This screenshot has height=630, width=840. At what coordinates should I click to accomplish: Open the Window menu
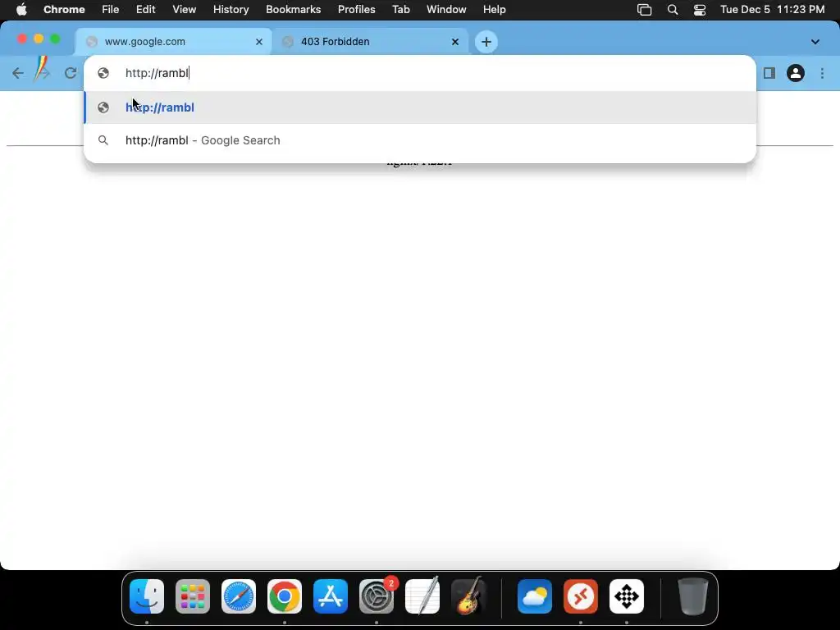[446, 10]
